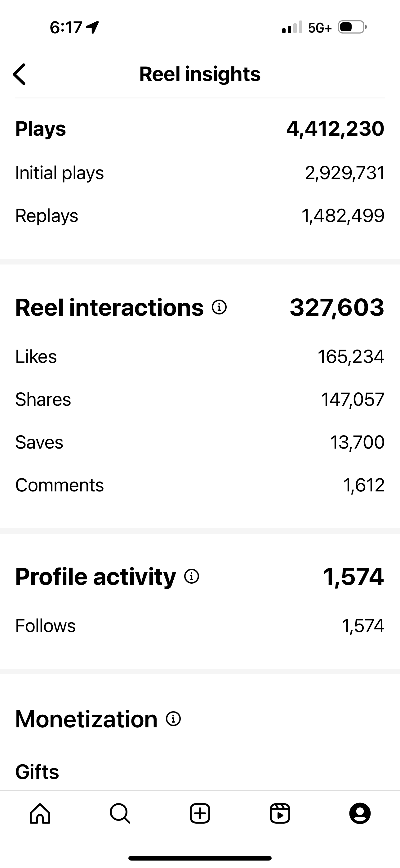Viewport: 400px width, 868px height.
Task: Open the Reel interactions info icon
Action: coord(219,307)
